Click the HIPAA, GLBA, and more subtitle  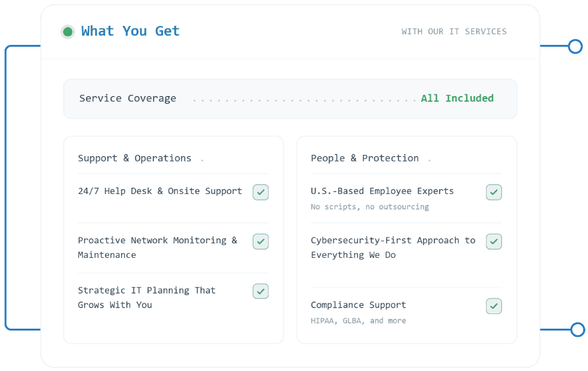[x=358, y=320]
